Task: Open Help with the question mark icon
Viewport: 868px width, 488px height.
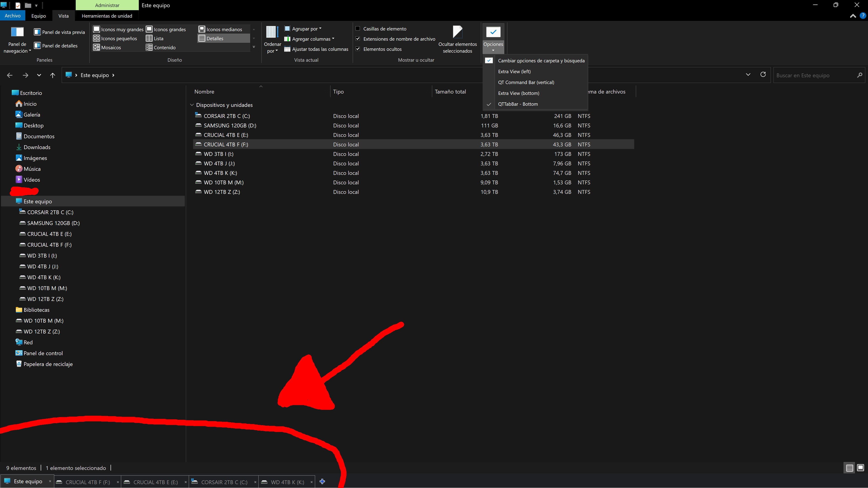Action: point(863,16)
